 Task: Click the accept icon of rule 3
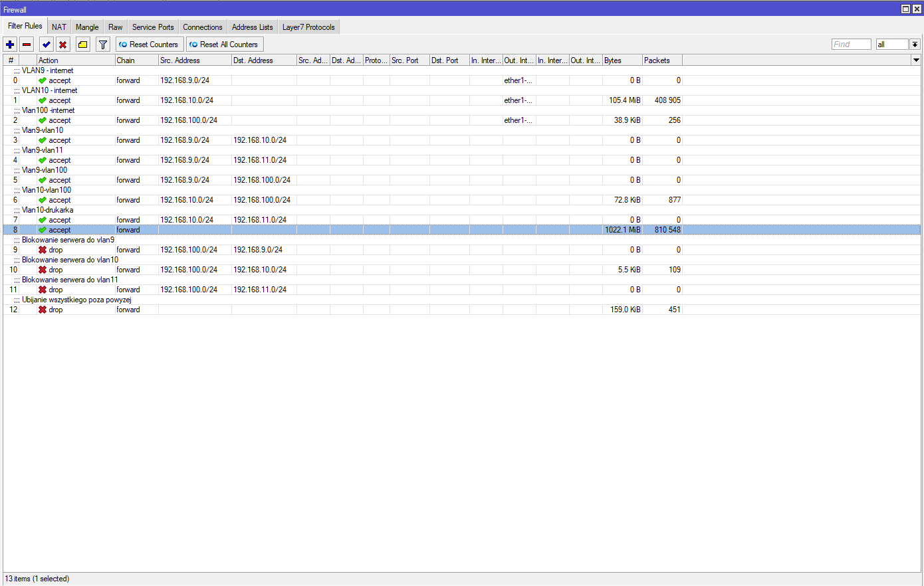(43, 140)
